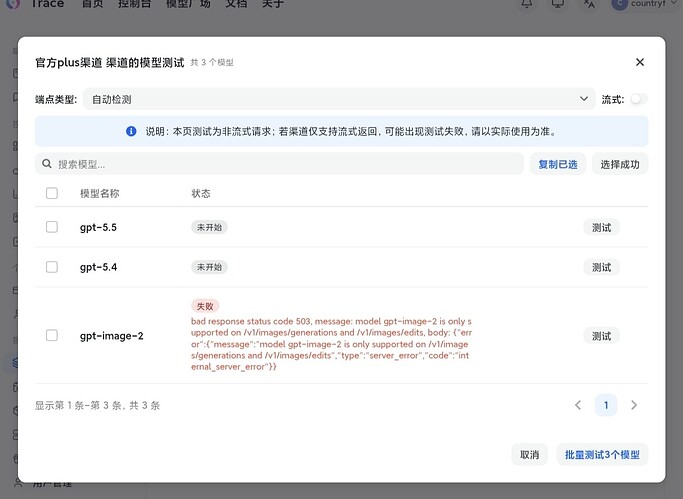
Task: Check the gpt-5.5 row checkbox
Action: [52, 227]
